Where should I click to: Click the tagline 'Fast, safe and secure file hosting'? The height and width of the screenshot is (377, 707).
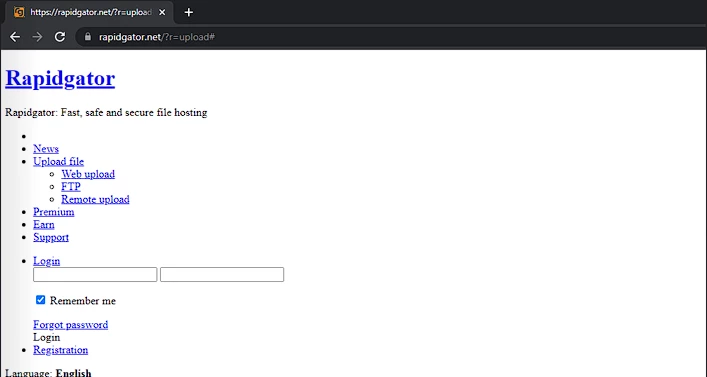coord(134,112)
